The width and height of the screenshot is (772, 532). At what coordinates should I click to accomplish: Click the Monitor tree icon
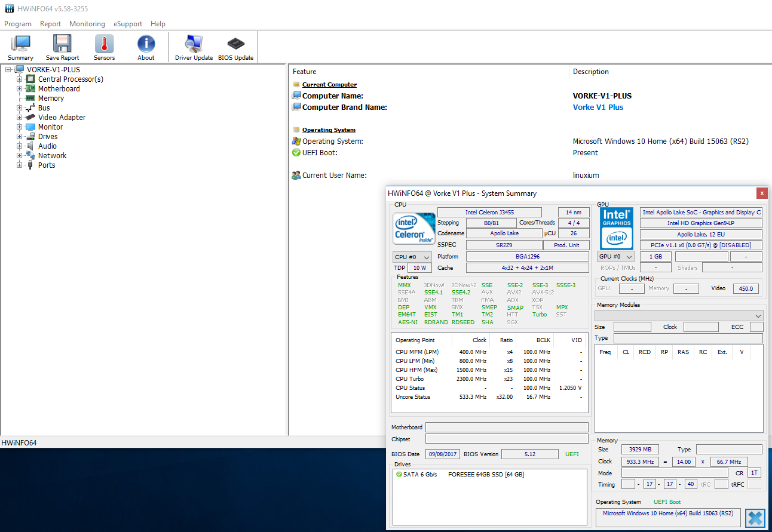pos(30,127)
